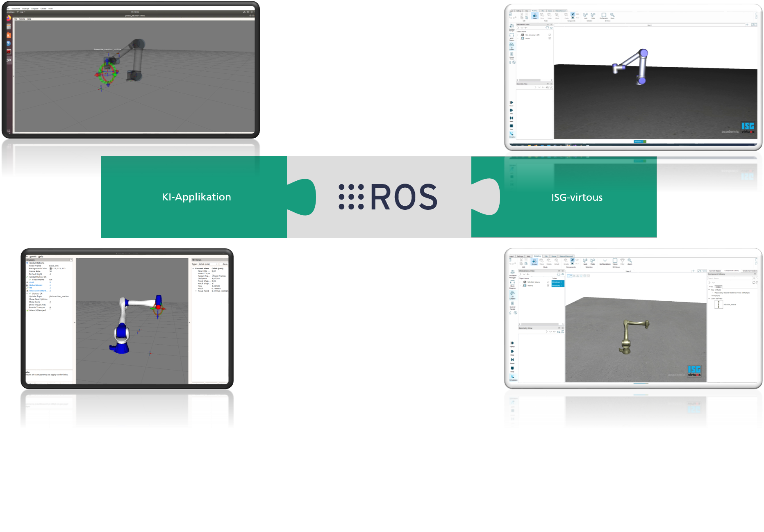Click Global Options icon in bottom-left RViz

click(27, 263)
